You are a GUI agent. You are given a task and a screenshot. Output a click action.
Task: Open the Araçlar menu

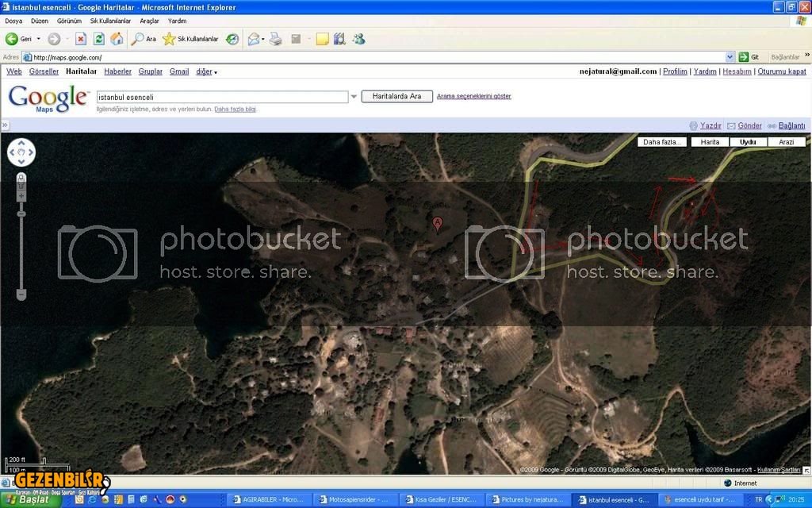pos(149,21)
